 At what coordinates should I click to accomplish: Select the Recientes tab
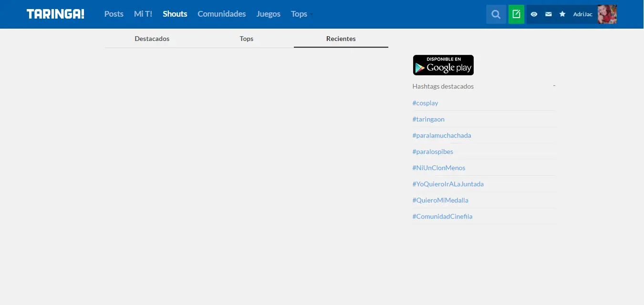point(341,39)
